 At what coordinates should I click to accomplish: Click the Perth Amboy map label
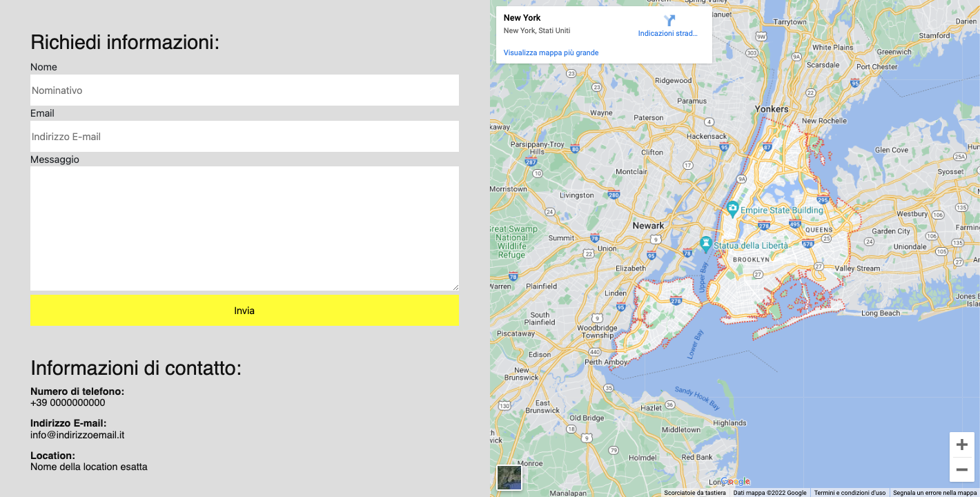[606, 362]
